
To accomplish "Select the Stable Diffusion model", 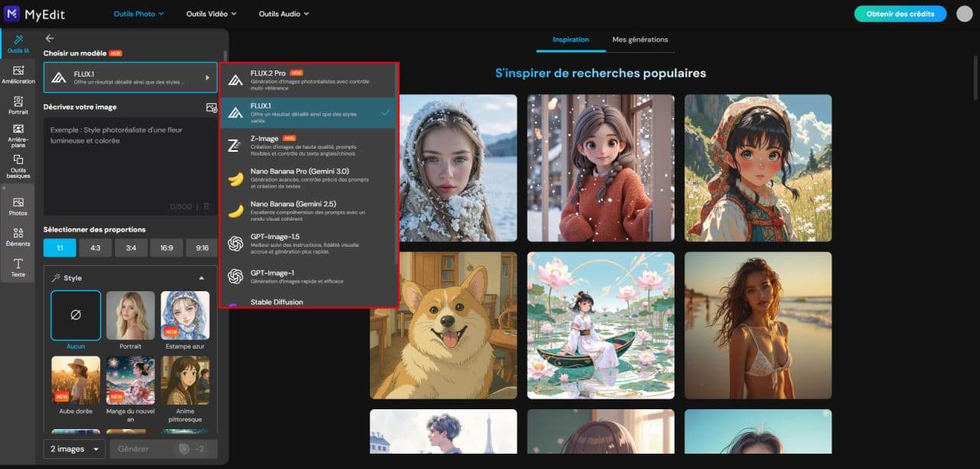I will pyautogui.click(x=308, y=301).
